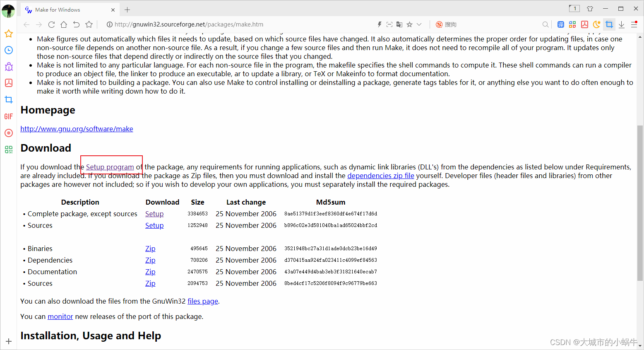Expand the address bar chevron dropdown
Screen dimensions: 644x350
(x=419, y=24)
